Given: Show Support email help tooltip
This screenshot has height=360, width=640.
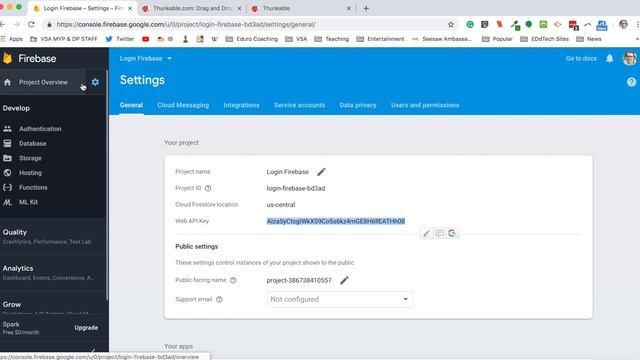Looking at the screenshot, I should [x=219, y=300].
